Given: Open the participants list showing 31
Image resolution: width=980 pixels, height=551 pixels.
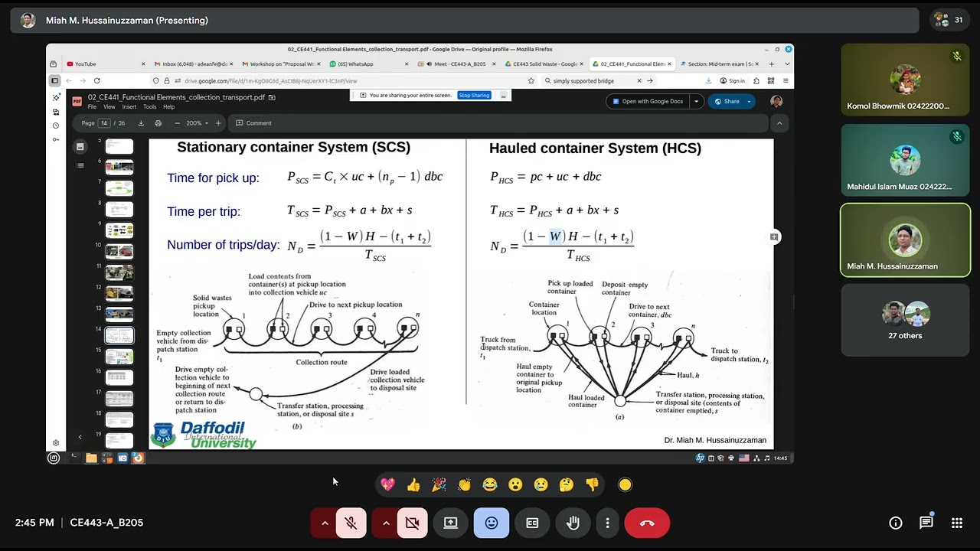Looking at the screenshot, I should click(x=949, y=21).
